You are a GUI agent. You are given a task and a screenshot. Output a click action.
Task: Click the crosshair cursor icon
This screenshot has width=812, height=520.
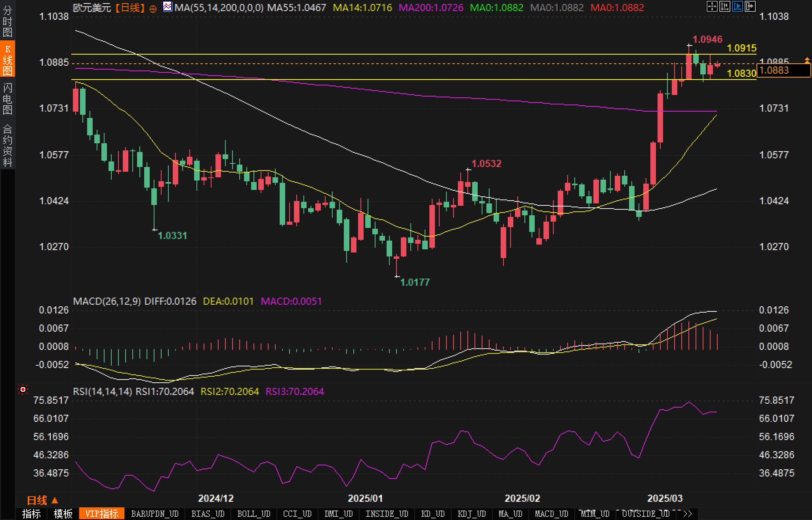[x=712, y=6]
